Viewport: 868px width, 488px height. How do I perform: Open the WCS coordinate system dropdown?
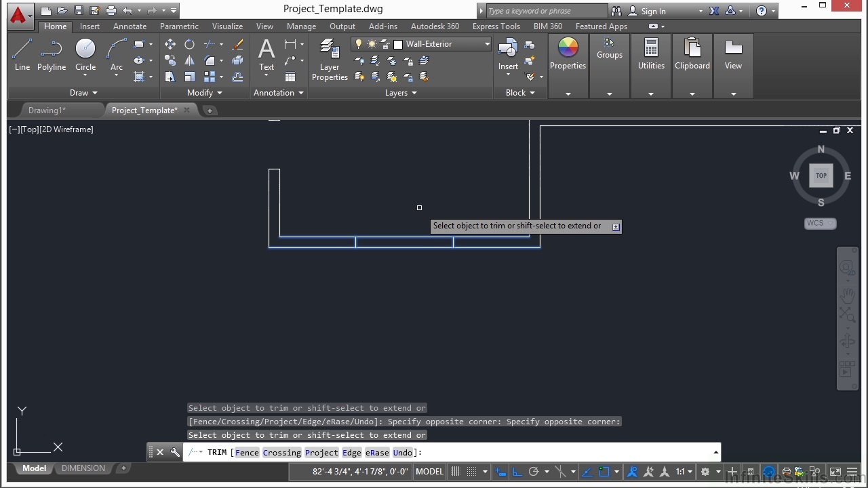pyautogui.click(x=821, y=223)
